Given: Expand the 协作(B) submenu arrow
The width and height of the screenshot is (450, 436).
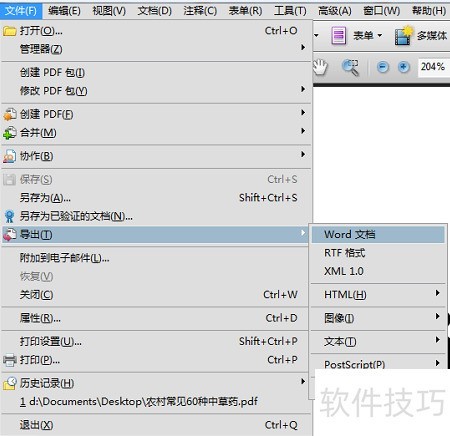Looking at the screenshot, I should coord(303,154).
